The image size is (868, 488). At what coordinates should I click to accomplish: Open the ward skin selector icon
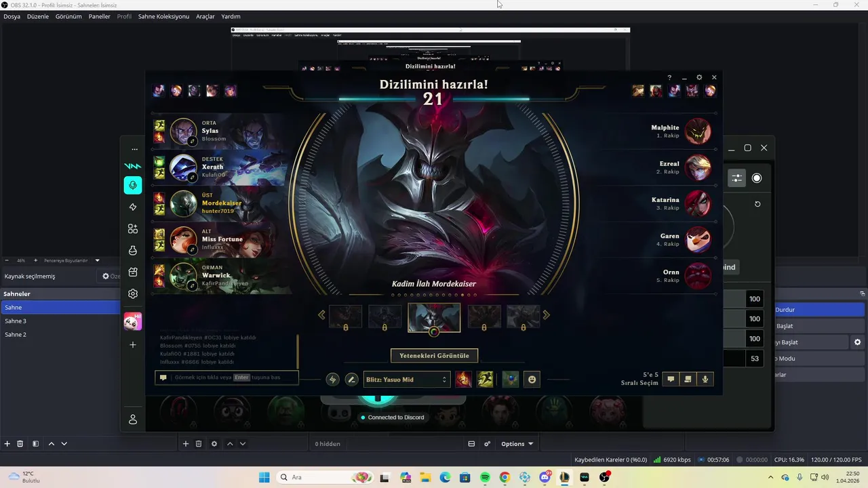click(511, 380)
